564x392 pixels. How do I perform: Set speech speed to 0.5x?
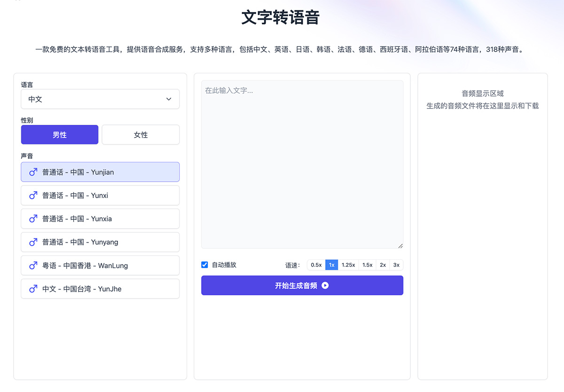point(316,265)
